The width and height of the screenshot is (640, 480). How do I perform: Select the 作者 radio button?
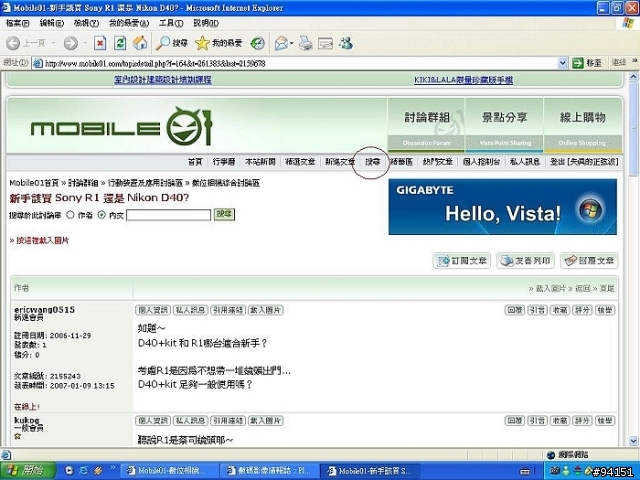(70, 215)
